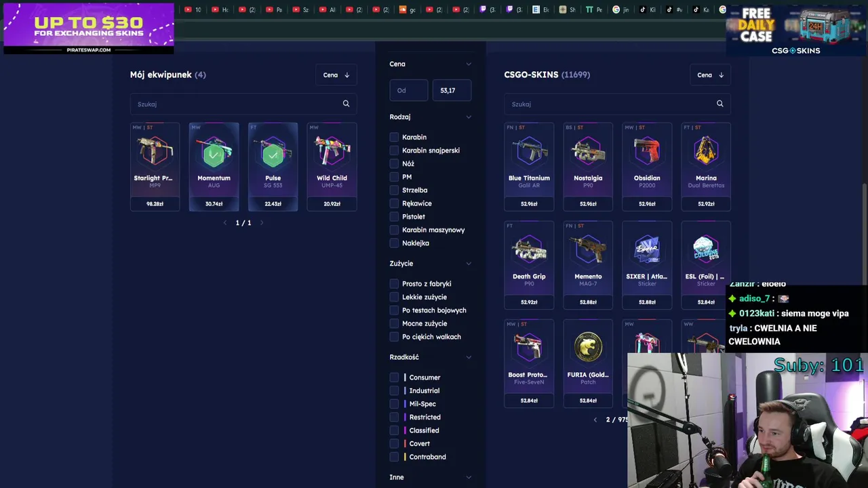The image size is (868, 488).
Task: Click the Od minimum price field
Action: (409, 90)
